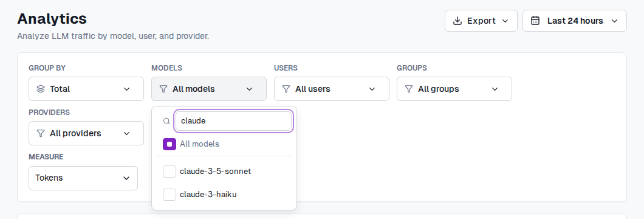Viewport: 644px width, 219px height.
Task: Expand the Group By Total chevron
Action: tap(127, 89)
